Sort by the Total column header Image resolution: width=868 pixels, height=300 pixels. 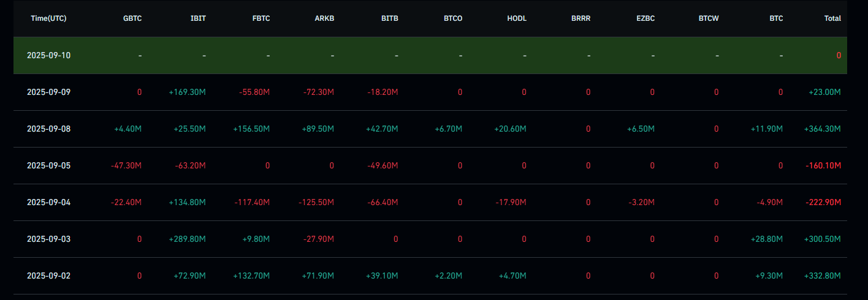pyautogui.click(x=832, y=18)
